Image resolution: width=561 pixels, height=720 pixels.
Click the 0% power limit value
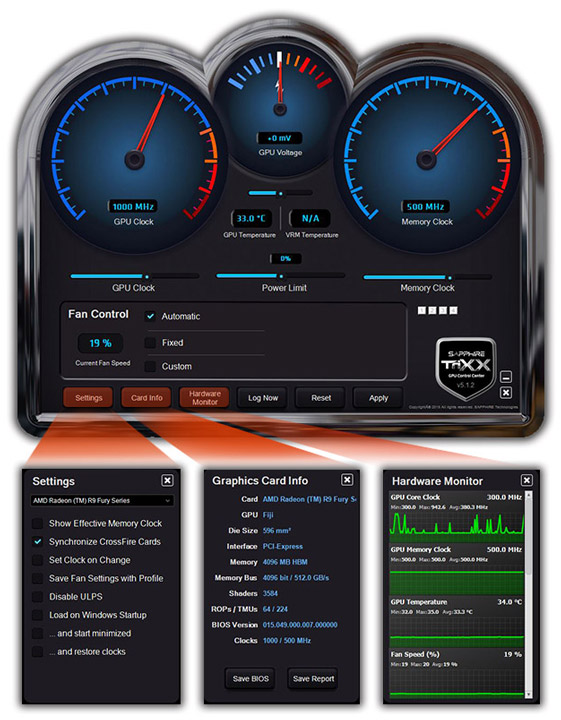tap(286, 259)
